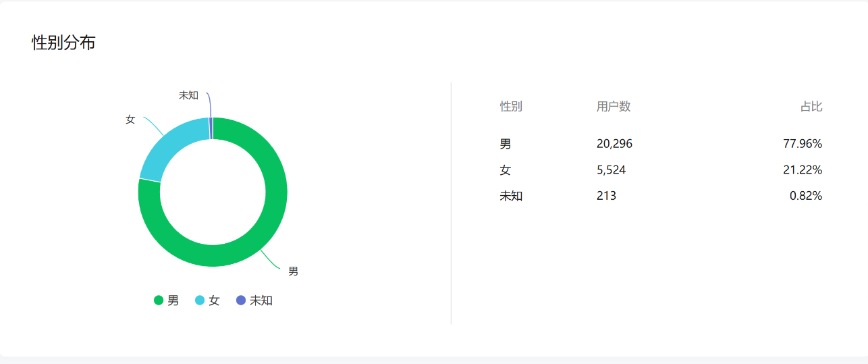This screenshot has height=364, width=868.
Task: Click the 男 text in the legend
Action: [x=173, y=301]
